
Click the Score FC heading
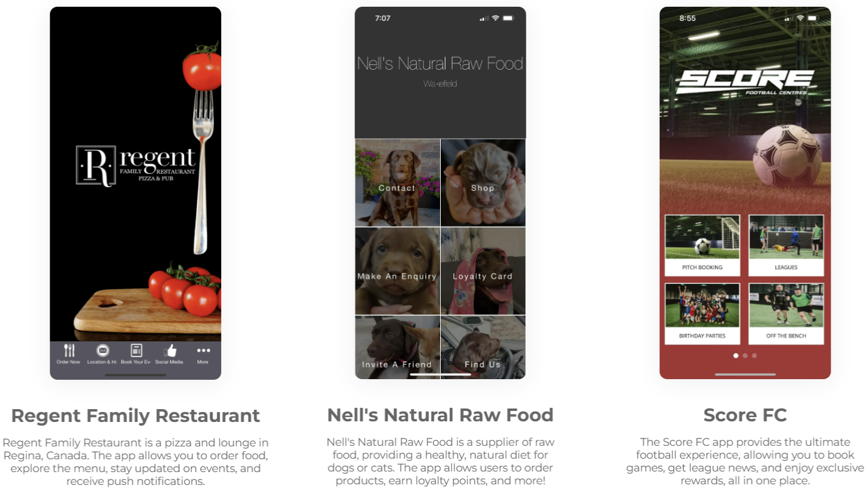tap(745, 415)
